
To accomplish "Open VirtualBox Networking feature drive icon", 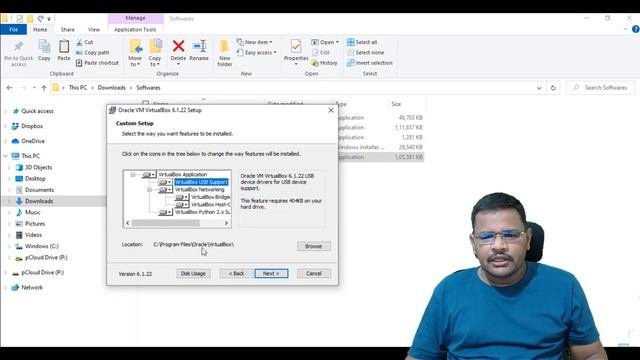I will [x=165, y=190].
